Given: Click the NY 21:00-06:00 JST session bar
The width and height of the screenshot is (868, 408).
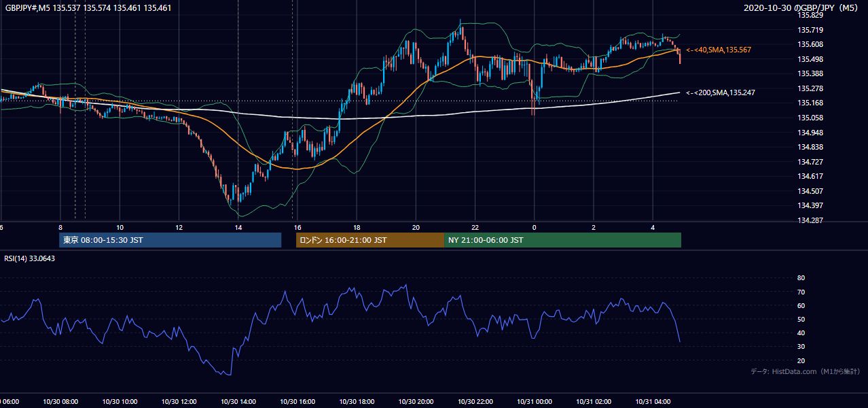Looking at the screenshot, I should pos(562,240).
